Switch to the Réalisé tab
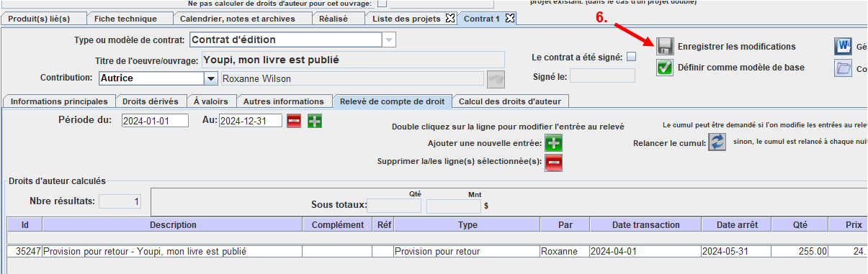This screenshot has height=274, width=868. [338, 18]
